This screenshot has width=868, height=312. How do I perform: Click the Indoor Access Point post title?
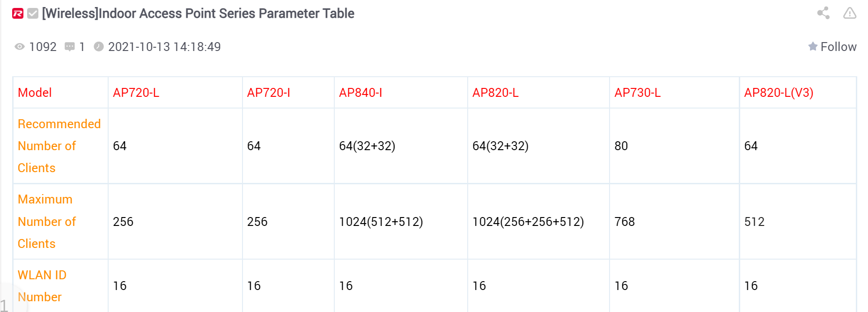[198, 14]
